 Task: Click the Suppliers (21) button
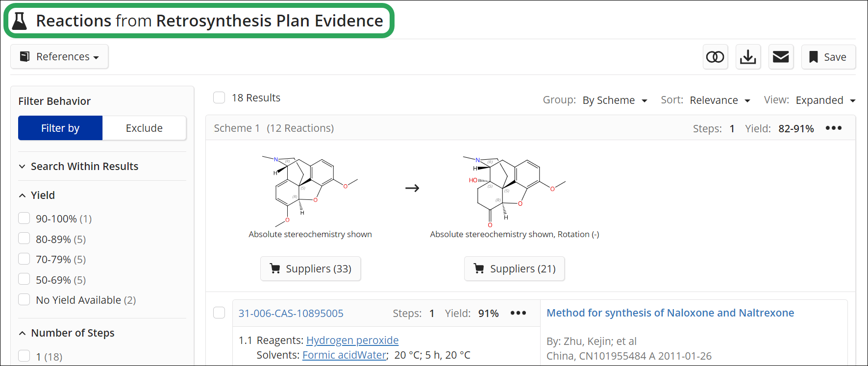(x=514, y=268)
